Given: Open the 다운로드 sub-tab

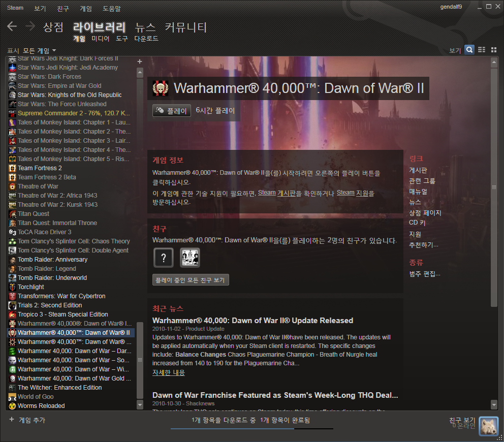Looking at the screenshot, I should [146, 39].
